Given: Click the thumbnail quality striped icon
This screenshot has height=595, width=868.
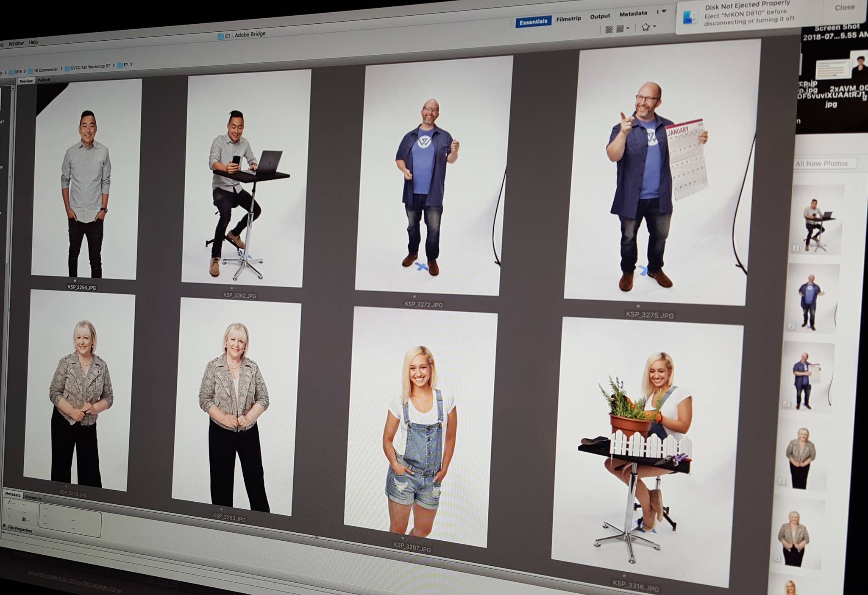Looking at the screenshot, I should (609, 30).
